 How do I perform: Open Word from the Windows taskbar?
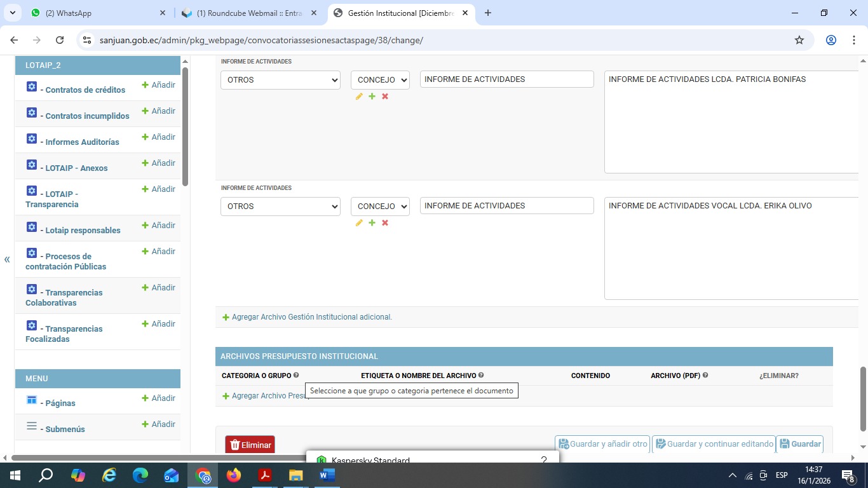(327, 475)
